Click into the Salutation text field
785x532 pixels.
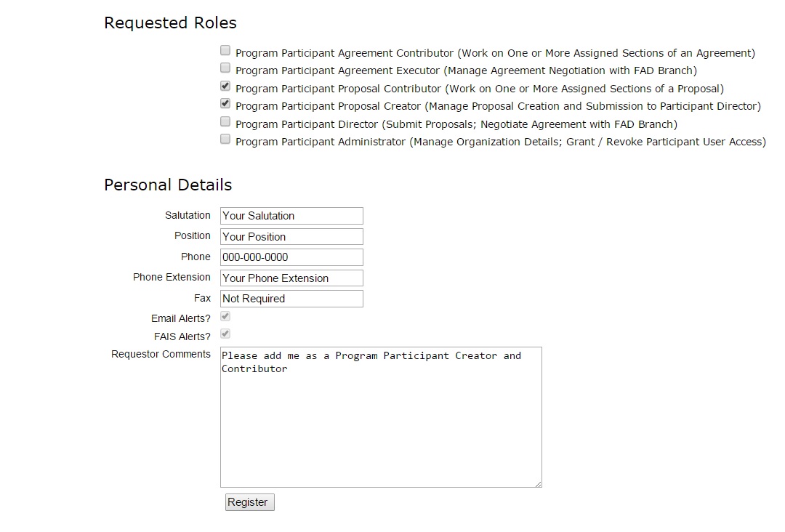(291, 216)
